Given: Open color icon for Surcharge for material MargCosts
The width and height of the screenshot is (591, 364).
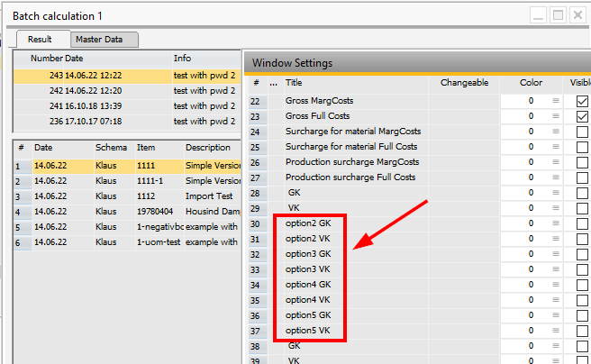Looking at the screenshot, I should (556, 132).
